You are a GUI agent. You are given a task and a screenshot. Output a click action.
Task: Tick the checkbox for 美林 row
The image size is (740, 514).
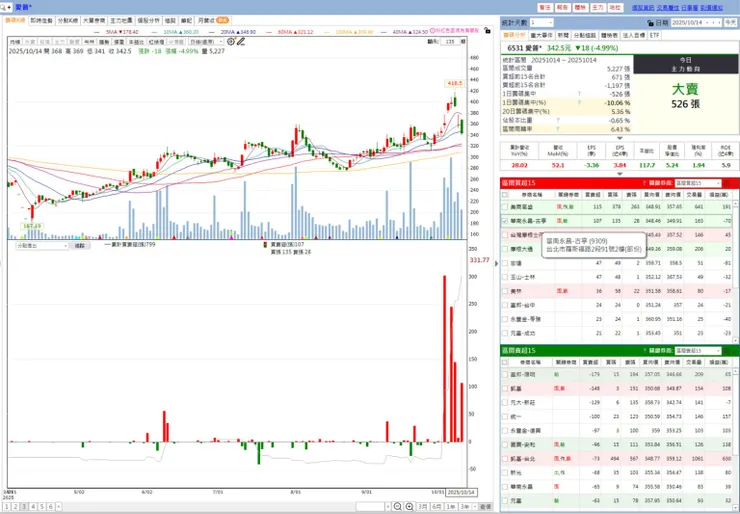(x=505, y=291)
